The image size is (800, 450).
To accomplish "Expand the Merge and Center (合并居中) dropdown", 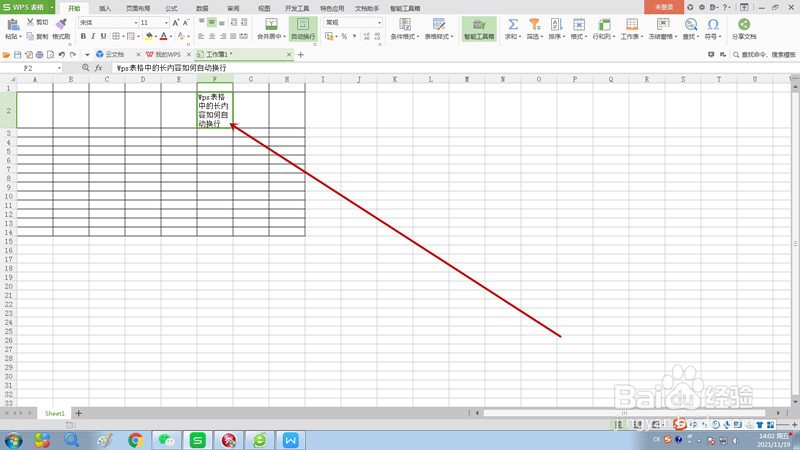I will click(284, 37).
